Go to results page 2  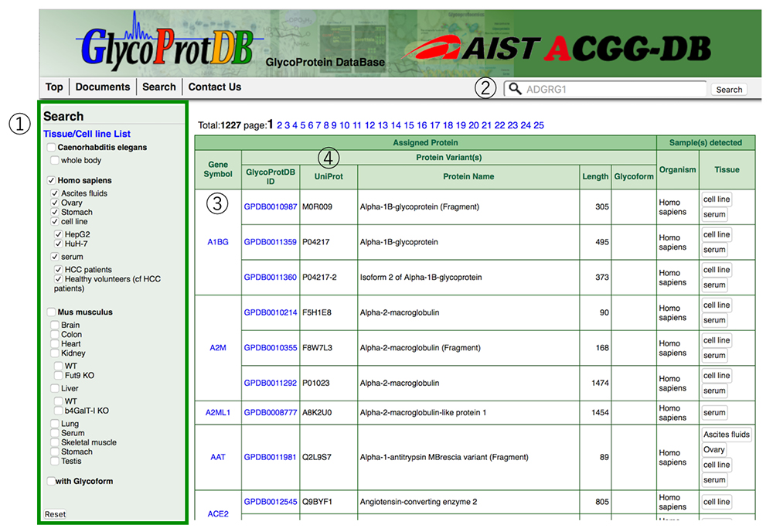[x=280, y=125]
